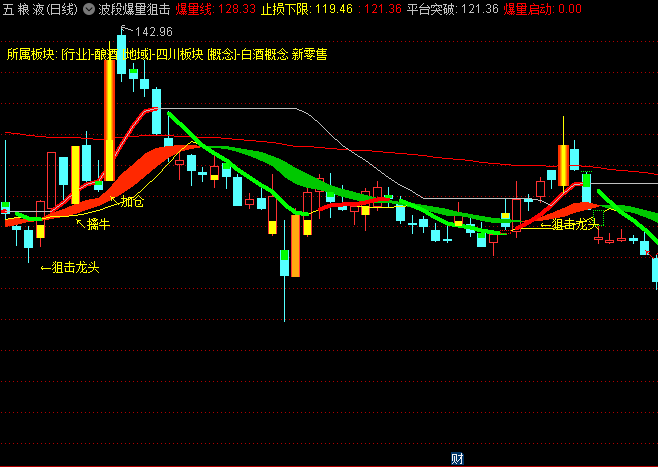Image resolution: width=658 pixels, height=467 pixels.
Task: Click the [地域]-四川板块 region text
Action: pyautogui.click(x=163, y=54)
